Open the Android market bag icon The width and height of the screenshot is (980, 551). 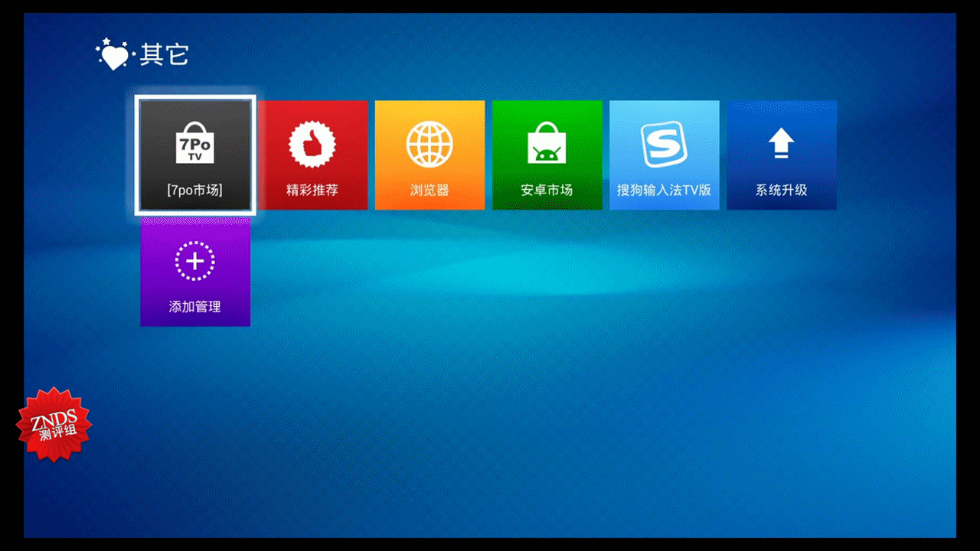(547, 144)
